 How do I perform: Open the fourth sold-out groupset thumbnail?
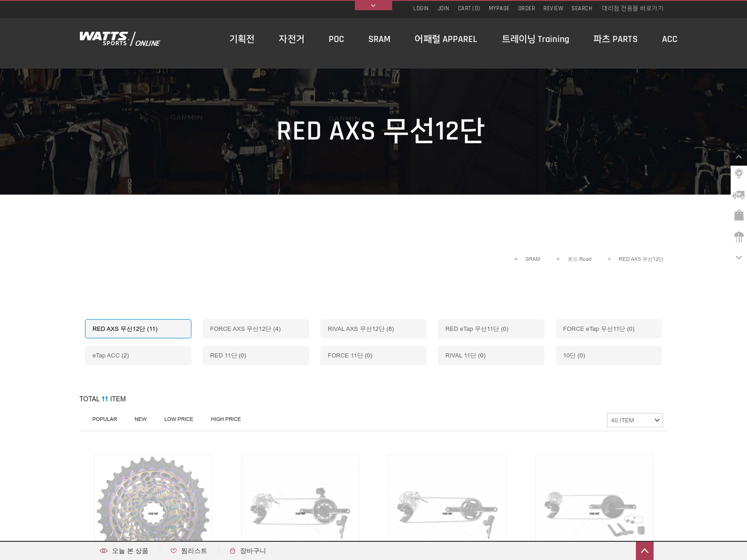594,498
